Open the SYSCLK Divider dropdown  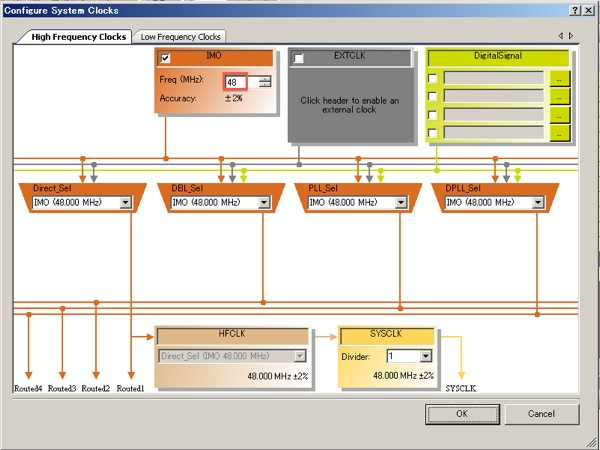click(x=425, y=356)
